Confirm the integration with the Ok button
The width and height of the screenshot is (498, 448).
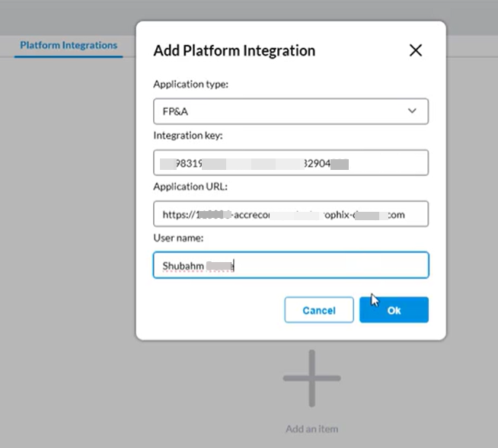click(x=394, y=310)
